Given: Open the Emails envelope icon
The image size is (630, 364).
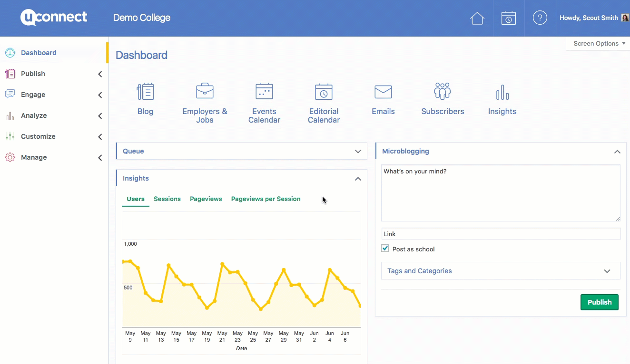Looking at the screenshot, I should [x=383, y=92].
